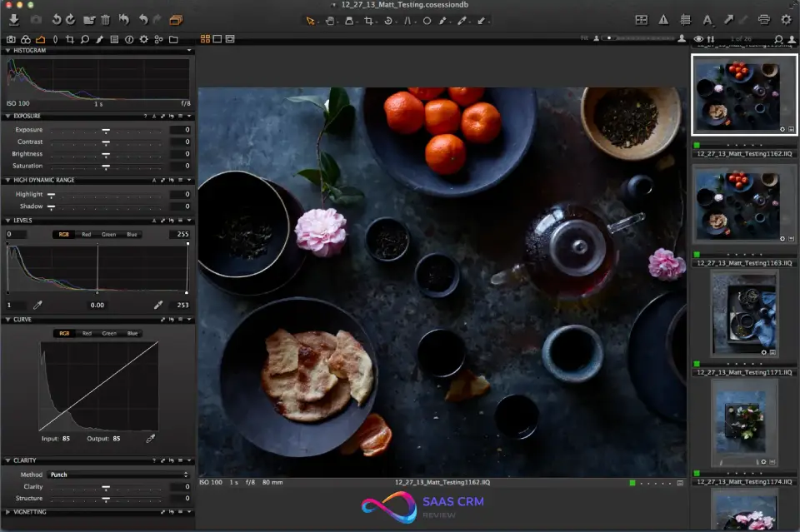Open preferences with the gear icon
This screenshot has height=532, width=800.
click(786, 19)
